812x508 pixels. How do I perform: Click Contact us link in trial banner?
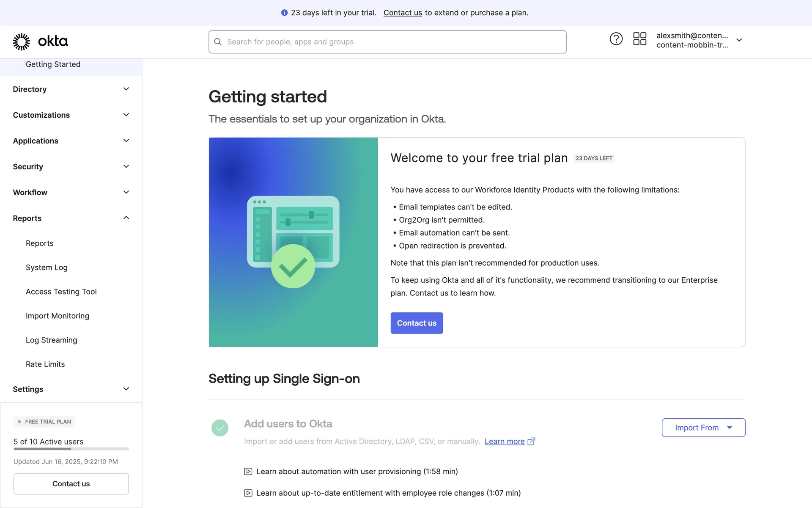click(x=403, y=13)
